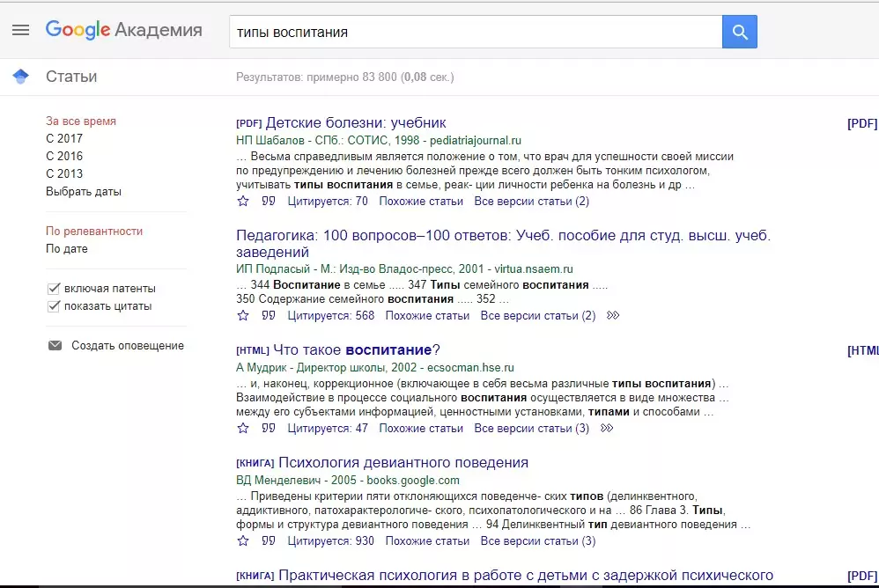Toggle the показать цитаты checkbox
Screen dimensions: 879x588
point(53,305)
